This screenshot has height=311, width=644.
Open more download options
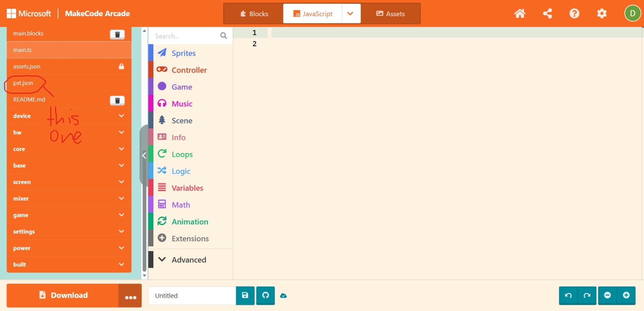coord(130,296)
